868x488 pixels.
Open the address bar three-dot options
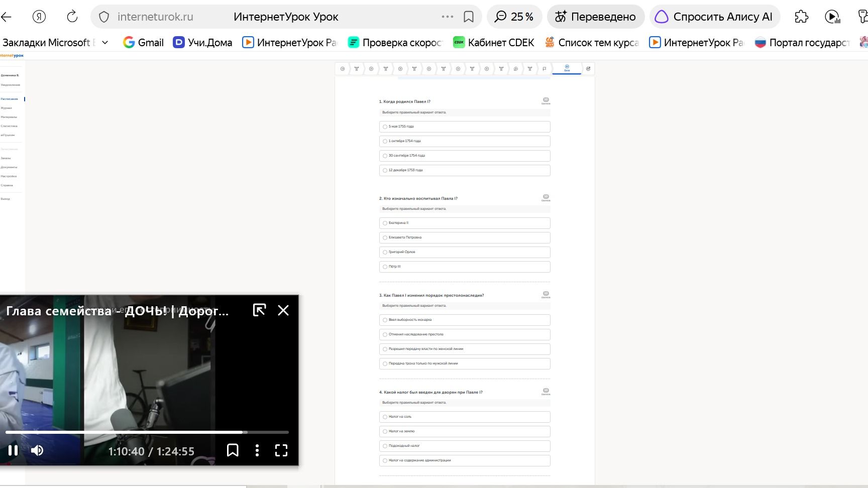pyautogui.click(x=447, y=17)
